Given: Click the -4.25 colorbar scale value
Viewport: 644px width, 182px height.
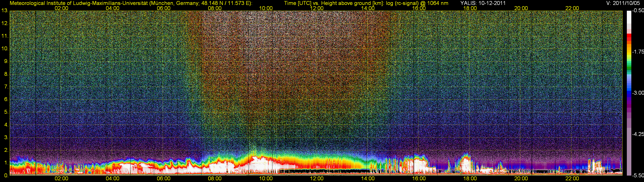Looking at the screenshot, I should pyautogui.click(x=638, y=134).
